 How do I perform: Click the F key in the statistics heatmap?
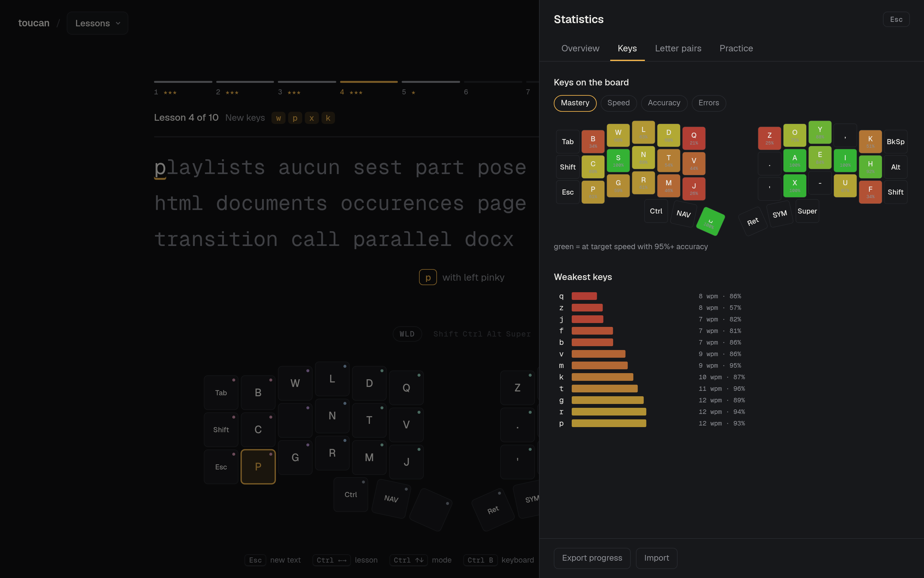pyautogui.click(x=870, y=192)
